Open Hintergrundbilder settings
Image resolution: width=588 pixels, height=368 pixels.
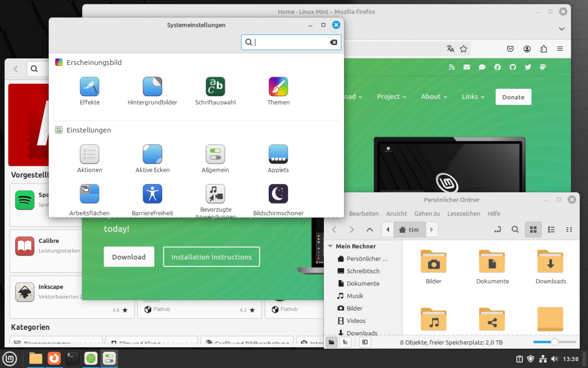tap(152, 91)
